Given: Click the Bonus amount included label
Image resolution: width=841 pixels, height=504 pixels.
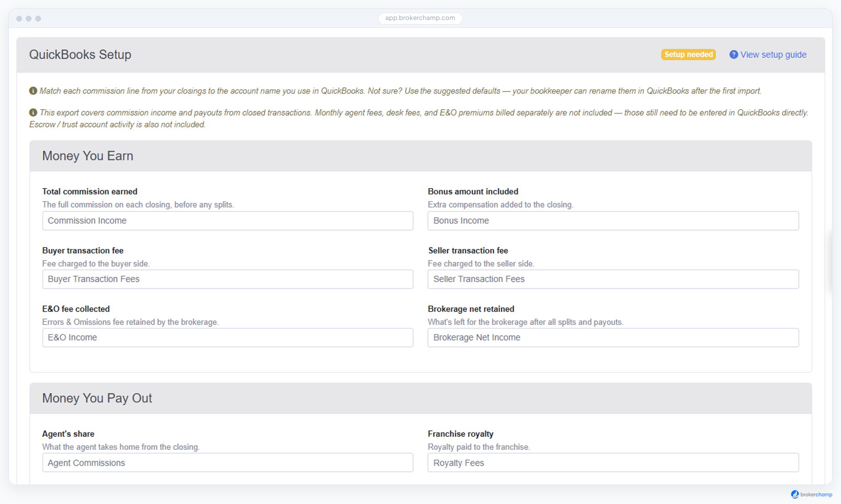Looking at the screenshot, I should [473, 192].
